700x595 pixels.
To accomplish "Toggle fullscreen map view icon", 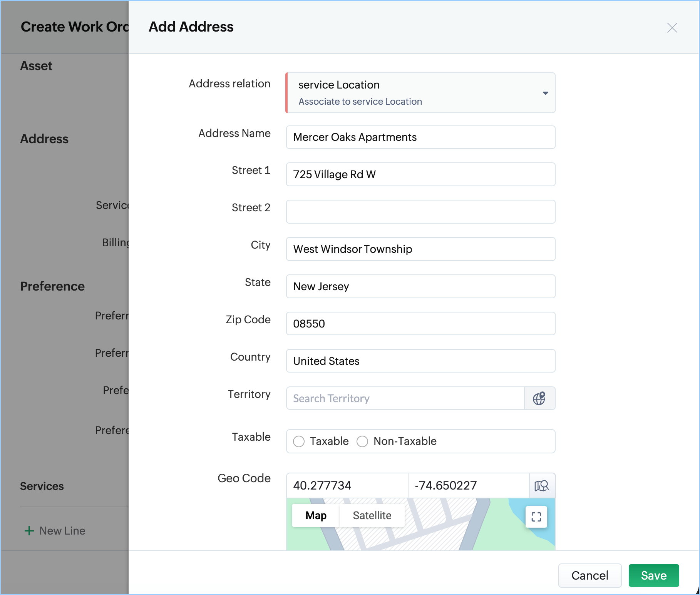I will 536,517.
